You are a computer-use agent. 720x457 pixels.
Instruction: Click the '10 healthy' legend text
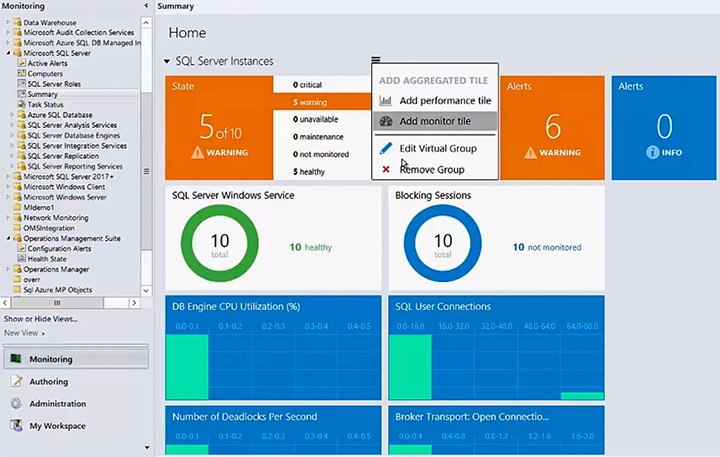(310, 247)
